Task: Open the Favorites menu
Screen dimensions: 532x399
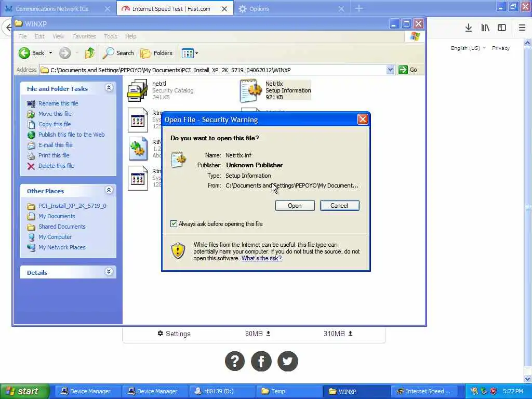Action: 84,36
